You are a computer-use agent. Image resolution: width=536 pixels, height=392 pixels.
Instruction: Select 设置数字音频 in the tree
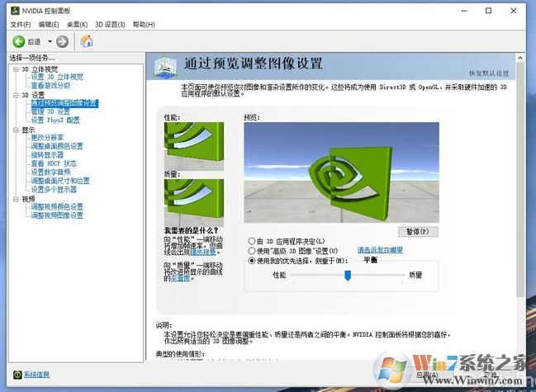pyautogui.click(x=50, y=172)
